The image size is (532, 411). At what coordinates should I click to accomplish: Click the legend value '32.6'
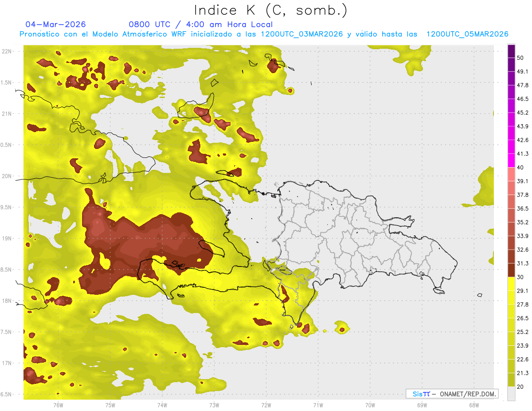point(523,250)
